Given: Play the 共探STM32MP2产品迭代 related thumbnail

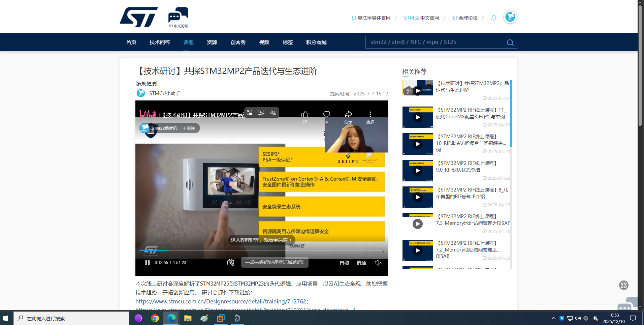Looking at the screenshot, I should 418,88.
